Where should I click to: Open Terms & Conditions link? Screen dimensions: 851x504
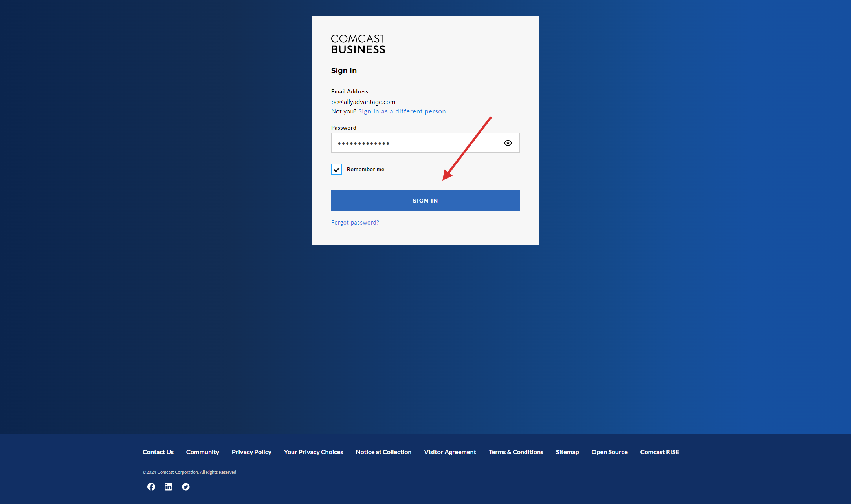(516, 452)
